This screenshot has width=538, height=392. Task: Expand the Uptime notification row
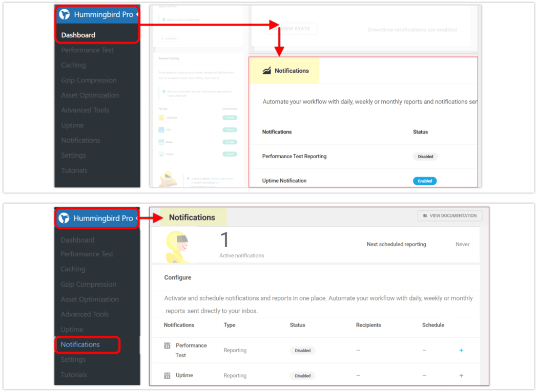(x=461, y=375)
